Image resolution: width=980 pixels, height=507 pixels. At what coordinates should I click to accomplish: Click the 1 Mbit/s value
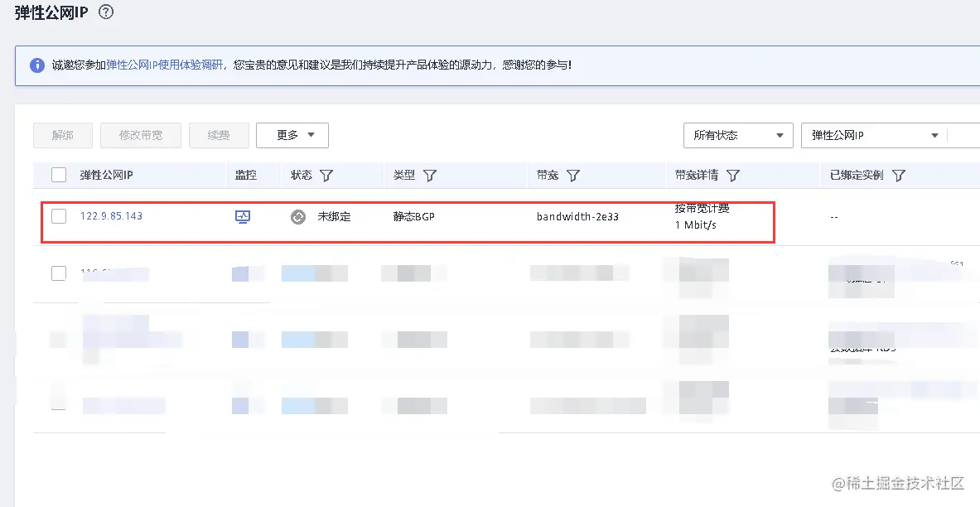coord(696,225)
